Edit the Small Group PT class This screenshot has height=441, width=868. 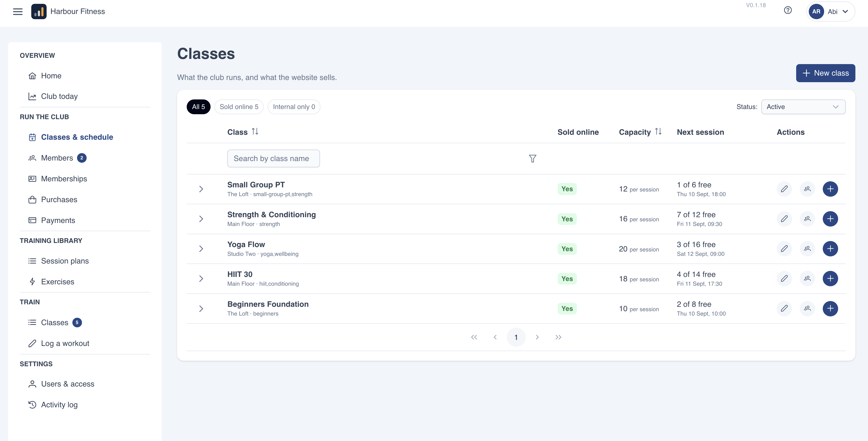click(784, 189)
